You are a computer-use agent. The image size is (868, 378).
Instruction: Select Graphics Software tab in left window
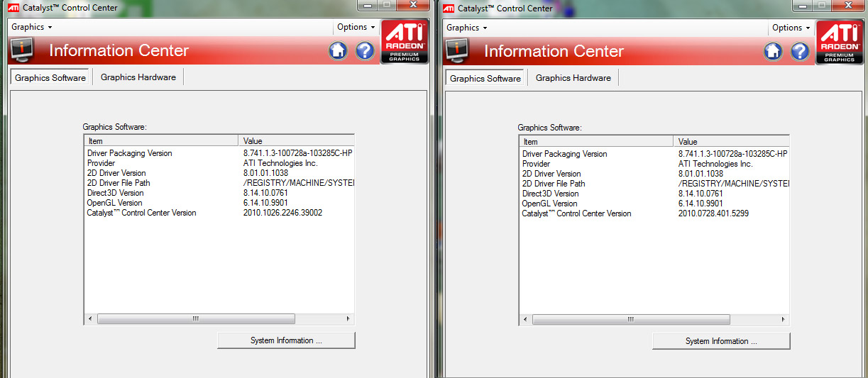[50, 77]
